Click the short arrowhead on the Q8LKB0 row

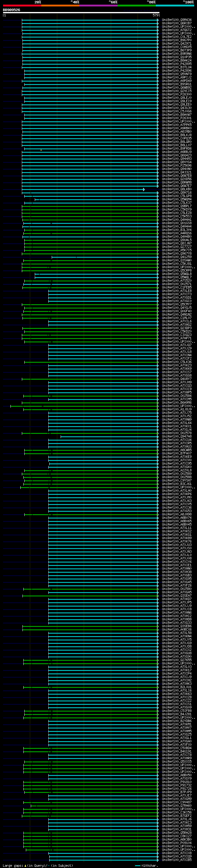(x=144, y=189)
